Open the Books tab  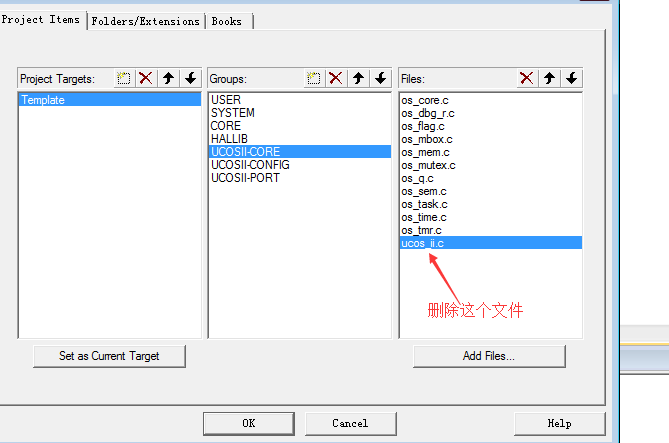tap(227, 21)
